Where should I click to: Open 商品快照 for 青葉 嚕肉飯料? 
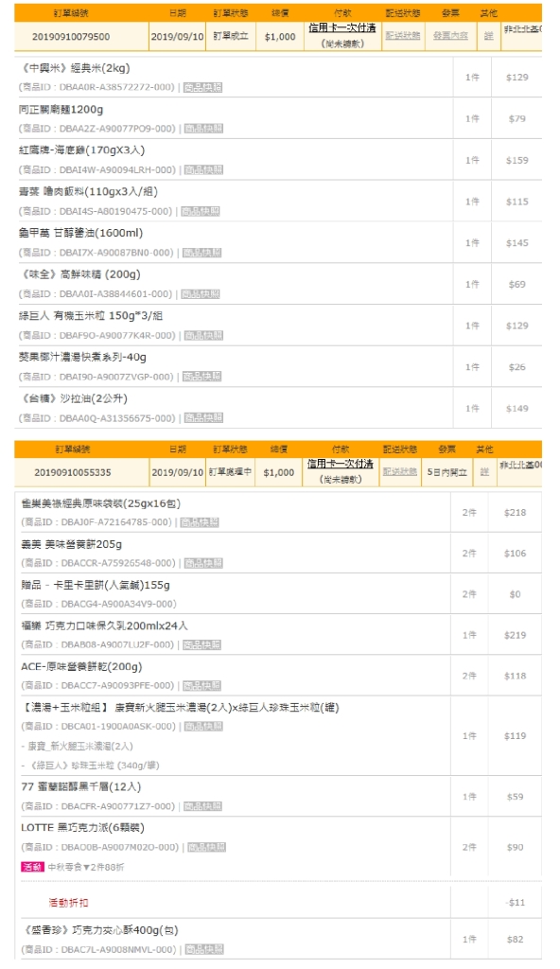pos(201,211)
